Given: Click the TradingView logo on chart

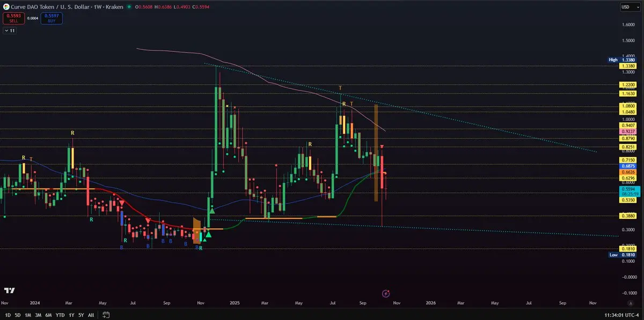Looking at the screenshot, I should coord(9,291).
